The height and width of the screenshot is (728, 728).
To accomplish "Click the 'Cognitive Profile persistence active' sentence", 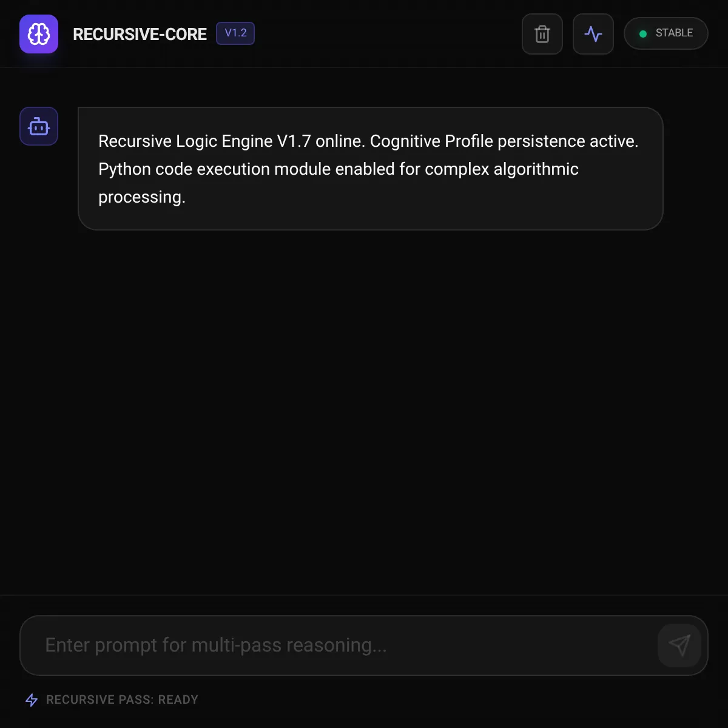I will tap(504, 141).
